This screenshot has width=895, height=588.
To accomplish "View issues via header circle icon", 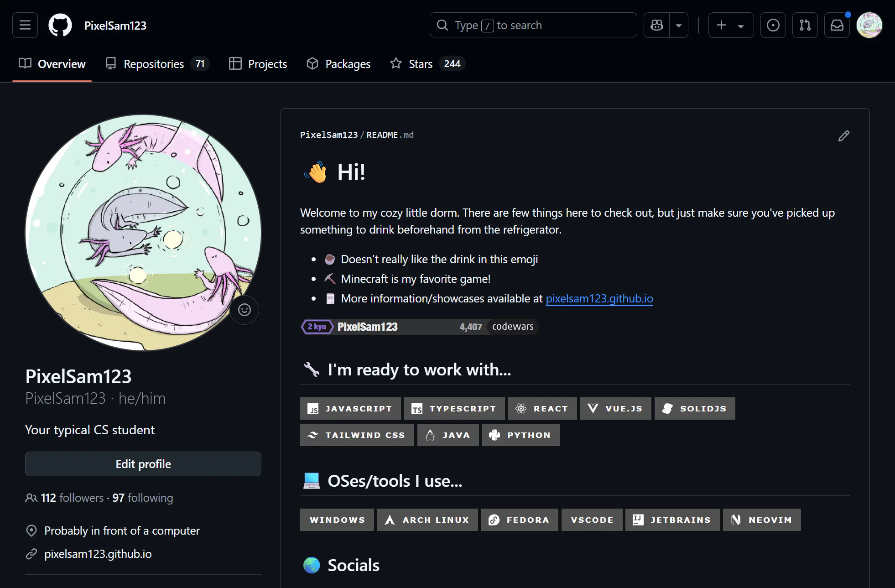I will click(773, 25).
